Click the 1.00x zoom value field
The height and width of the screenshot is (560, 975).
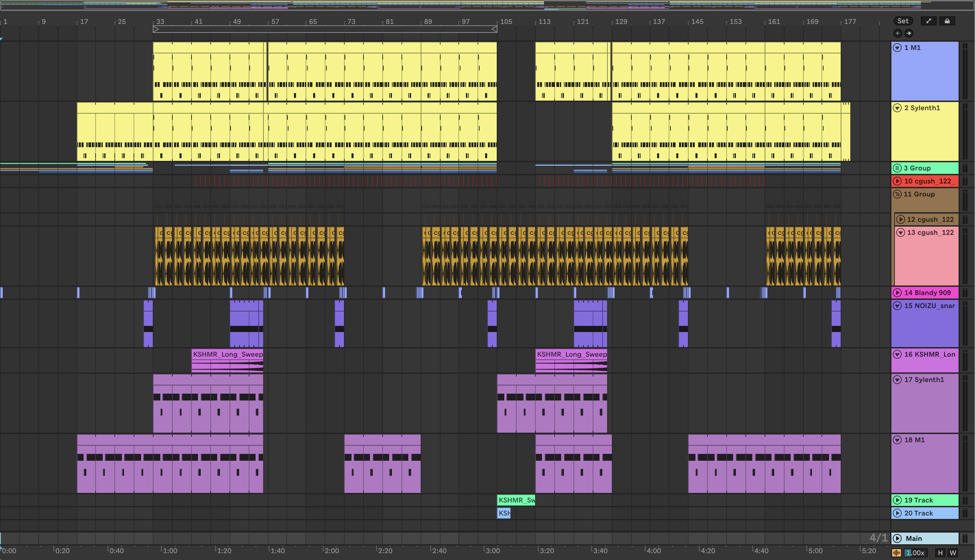point(915,553)
